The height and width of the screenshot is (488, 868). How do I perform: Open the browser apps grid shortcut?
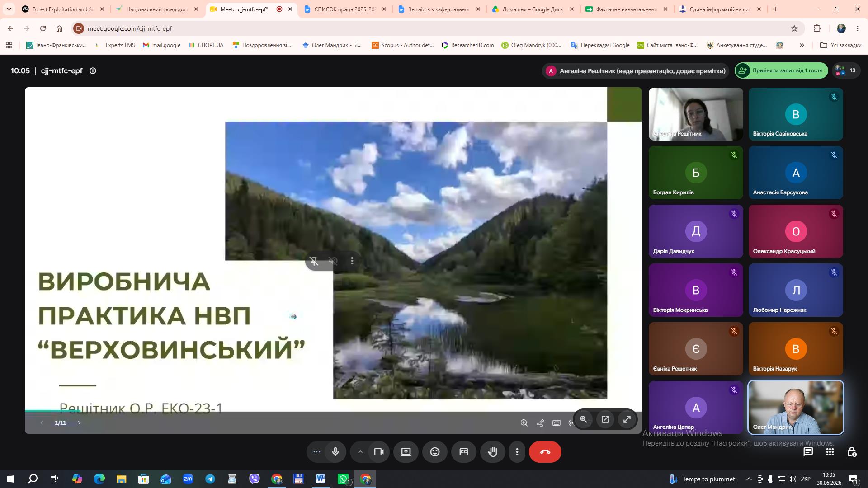tap(9, 45)
